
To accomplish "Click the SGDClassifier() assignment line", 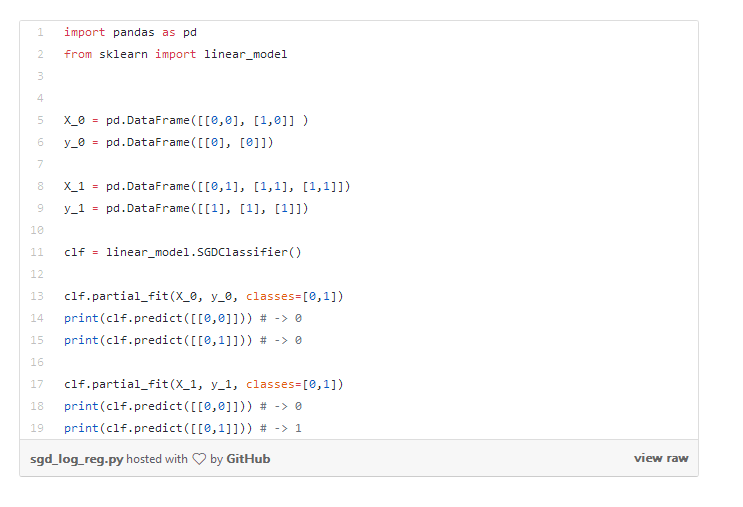I will click(x=182, y=252).
